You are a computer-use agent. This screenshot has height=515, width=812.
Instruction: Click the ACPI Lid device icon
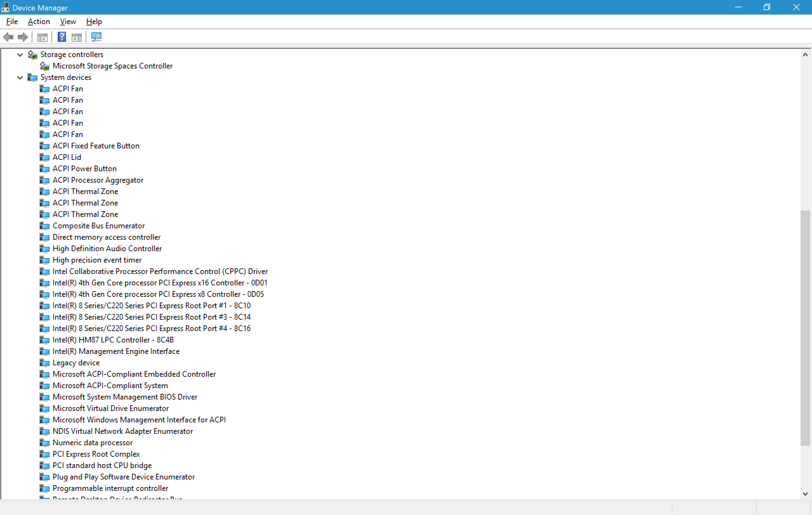point(44,157)
